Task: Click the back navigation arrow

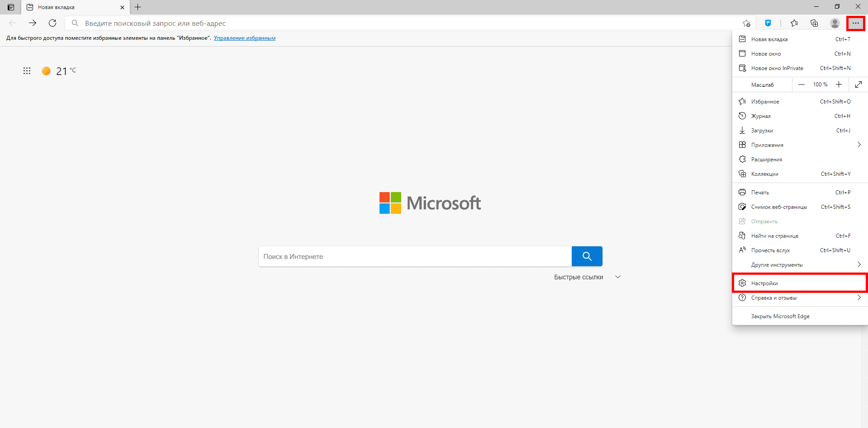Action: click(x=12, y=23)
